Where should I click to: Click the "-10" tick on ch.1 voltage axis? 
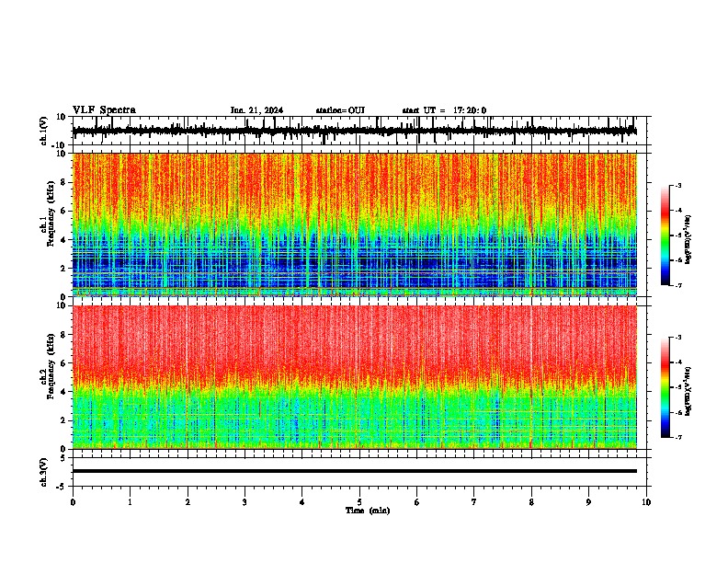point(60,145)
